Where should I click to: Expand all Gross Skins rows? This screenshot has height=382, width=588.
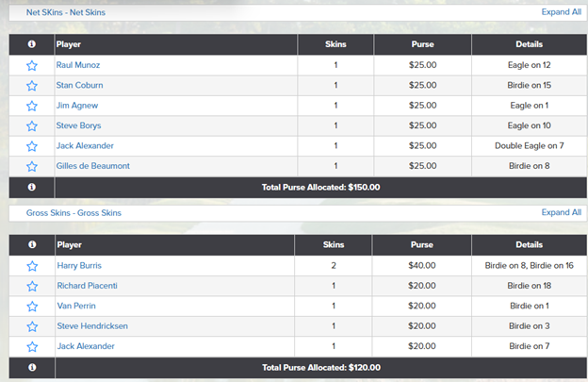pos(561,212)
